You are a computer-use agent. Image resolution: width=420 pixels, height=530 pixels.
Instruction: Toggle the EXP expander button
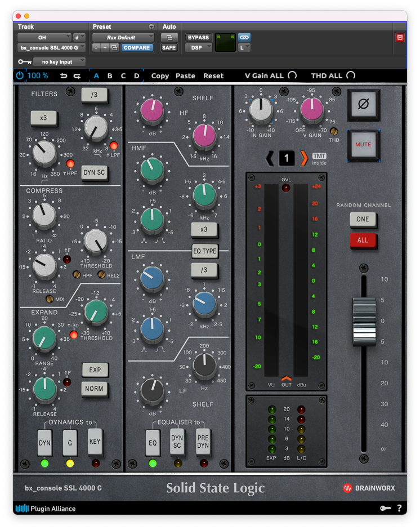(x=95, y=370)
